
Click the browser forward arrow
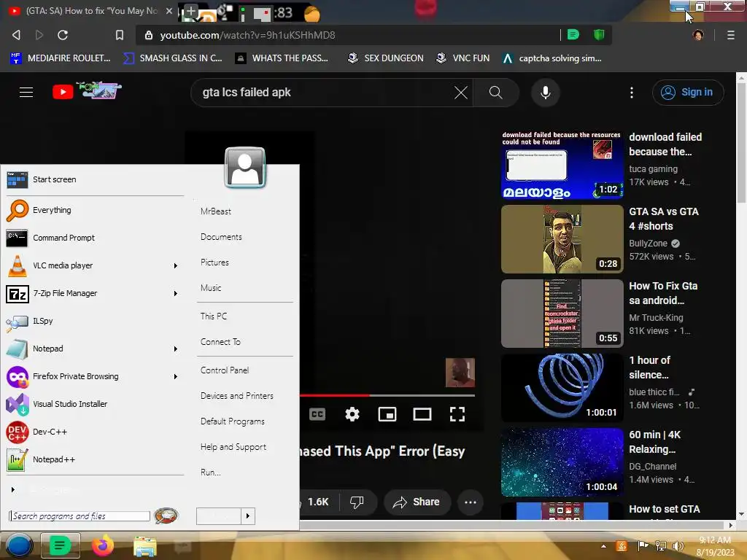click(39, 35)
